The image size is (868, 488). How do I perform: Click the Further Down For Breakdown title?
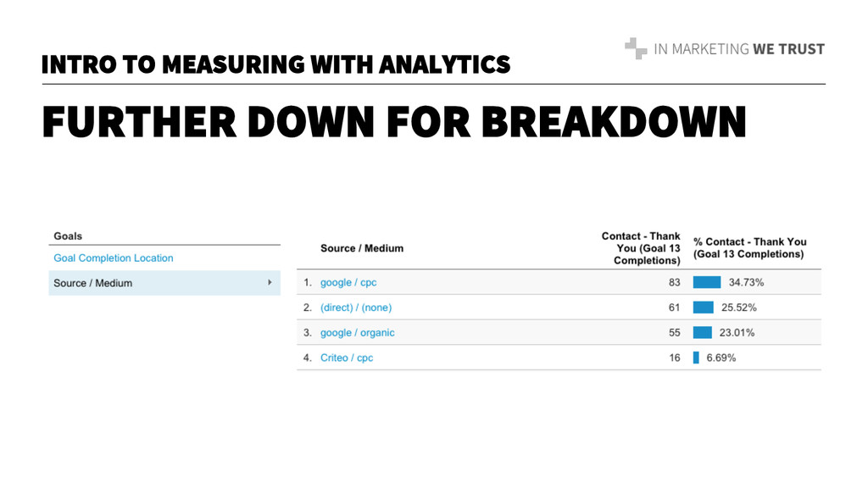[x=394, y=122]
